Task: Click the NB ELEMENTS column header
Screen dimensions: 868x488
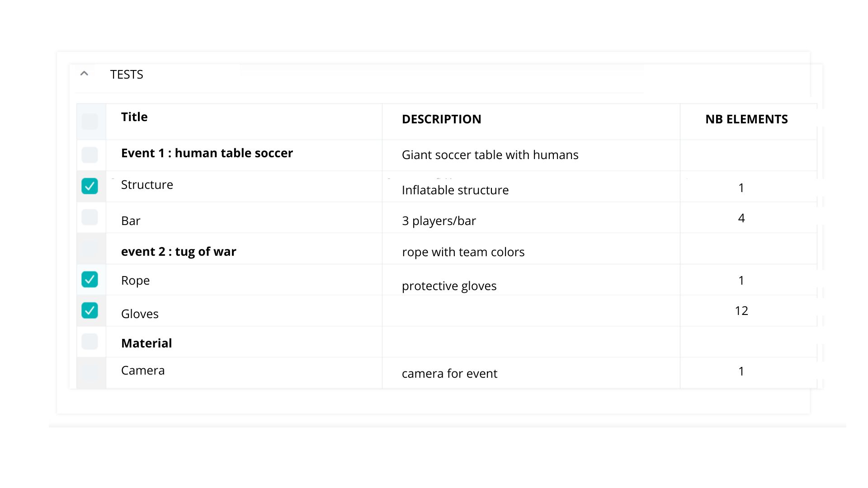Action: 746,119
